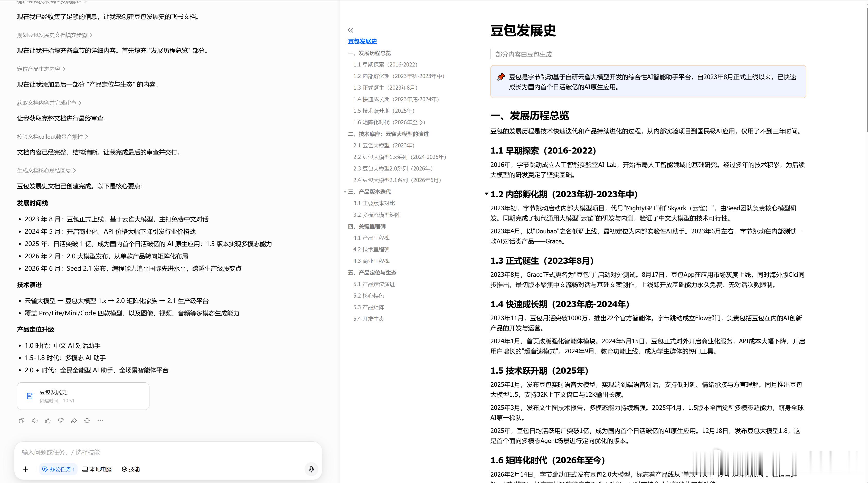The width and height of the screenshot is (868, 483).
Task: Play the response aloud with speaker icon
Action: [x=35, y=420]
